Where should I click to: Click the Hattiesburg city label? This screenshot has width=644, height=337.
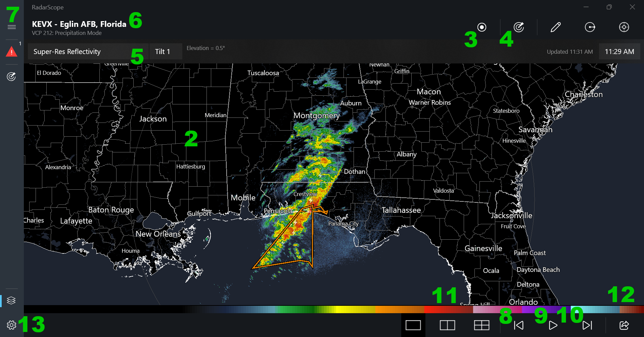(190, 166)
